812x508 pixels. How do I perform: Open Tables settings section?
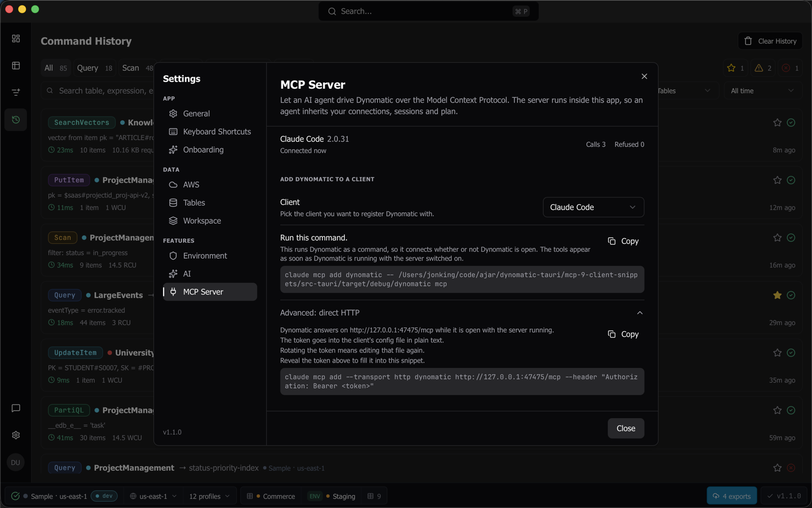(210, 203)
